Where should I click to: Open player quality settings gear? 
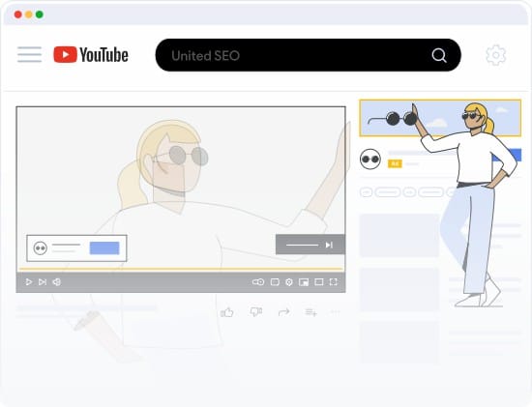coord(289,282)
